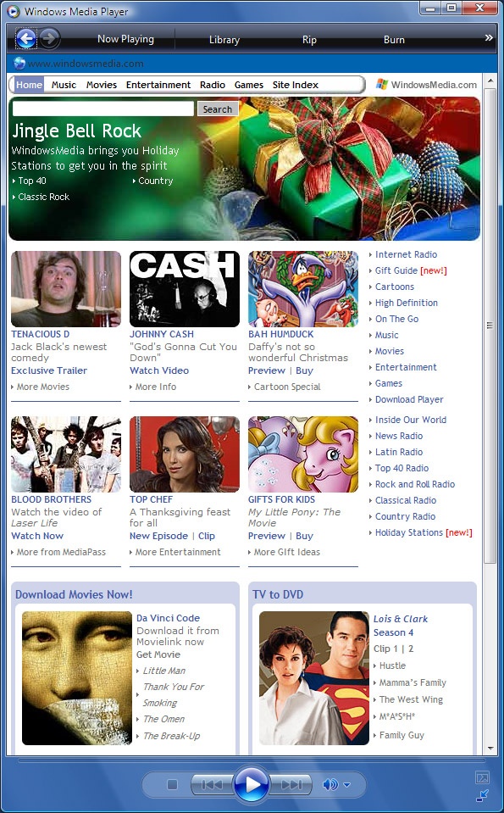This screenshot has width=504, height=813.
Task: Open Radio in the site navigation
Action: coord(213,85)
